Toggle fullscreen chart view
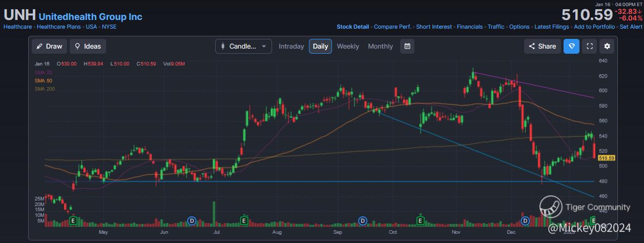644x243 pixels. point(590,46)
